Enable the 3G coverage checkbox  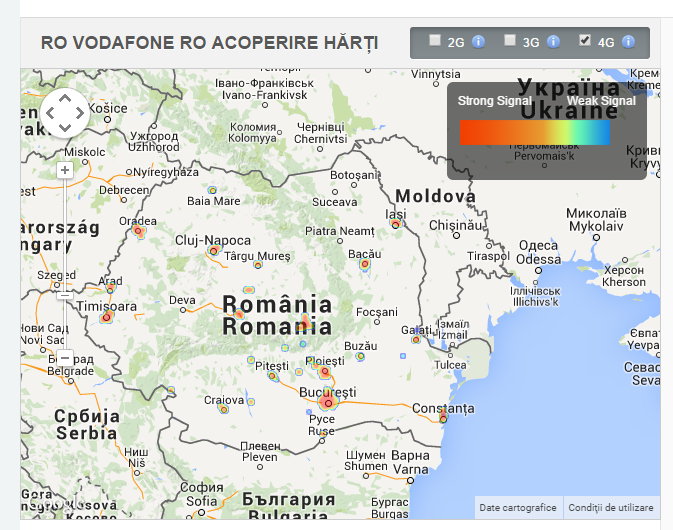pyautogui.click(x=510, y=41)
